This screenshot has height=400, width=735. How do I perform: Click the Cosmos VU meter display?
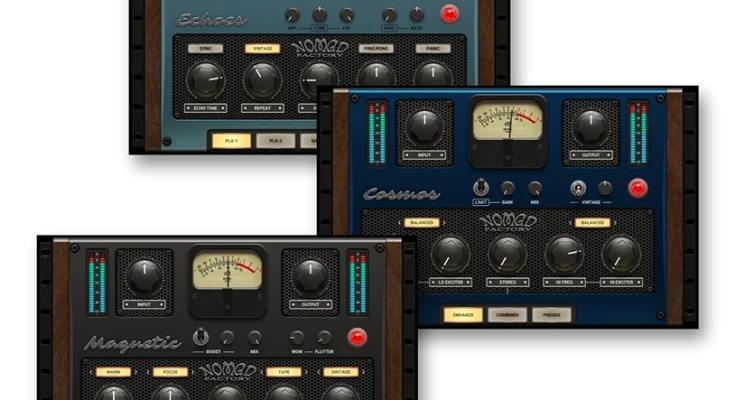tap(507, 121)
